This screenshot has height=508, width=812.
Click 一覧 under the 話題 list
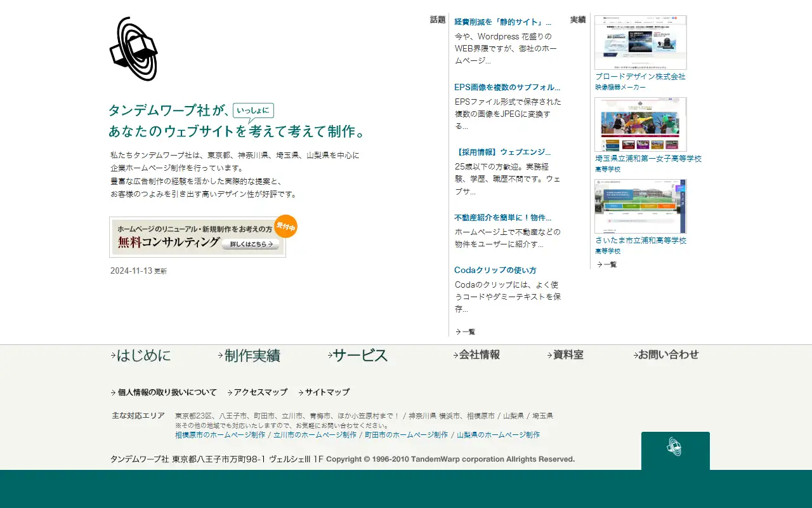tap(465, 331)
